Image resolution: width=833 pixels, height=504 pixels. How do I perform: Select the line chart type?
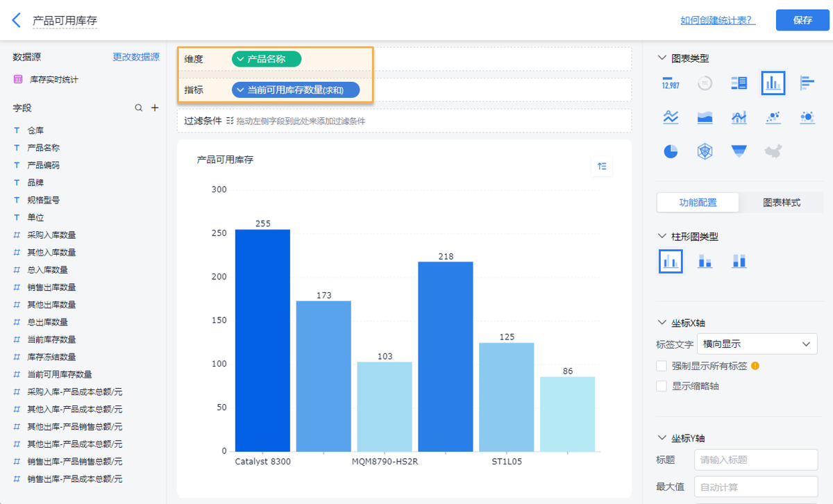point(670,117)
